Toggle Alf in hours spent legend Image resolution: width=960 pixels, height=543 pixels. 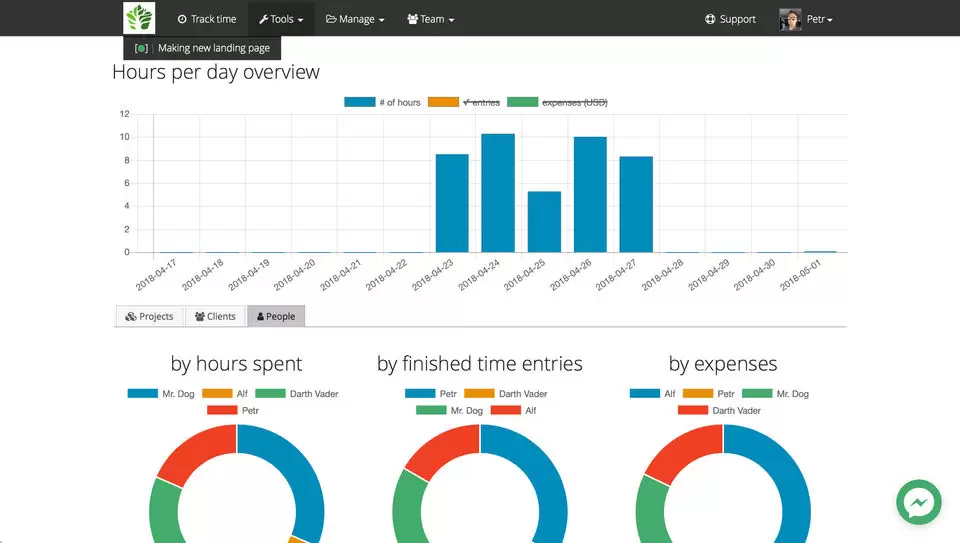(225, 394)
